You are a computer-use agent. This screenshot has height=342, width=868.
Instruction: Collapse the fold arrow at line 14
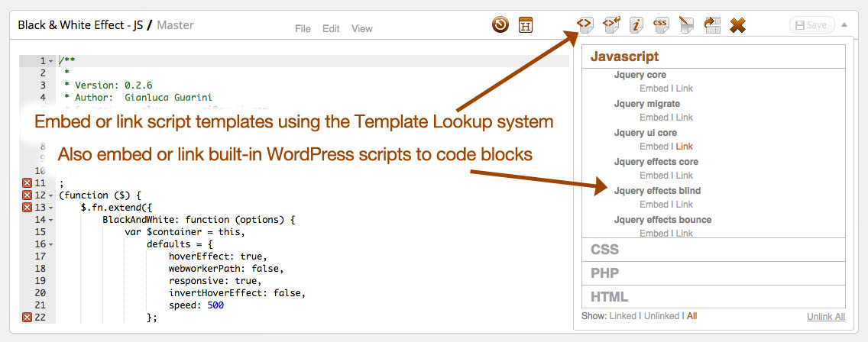tap(50, 220)
